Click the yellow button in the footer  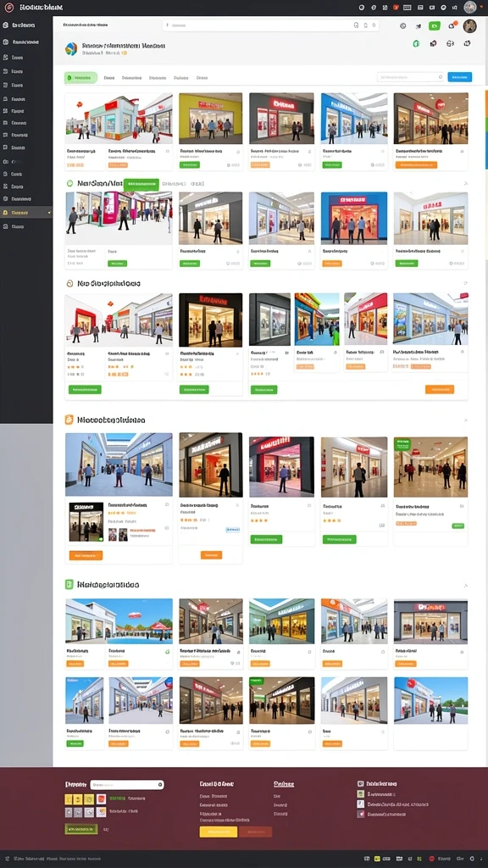pos(218,832)
